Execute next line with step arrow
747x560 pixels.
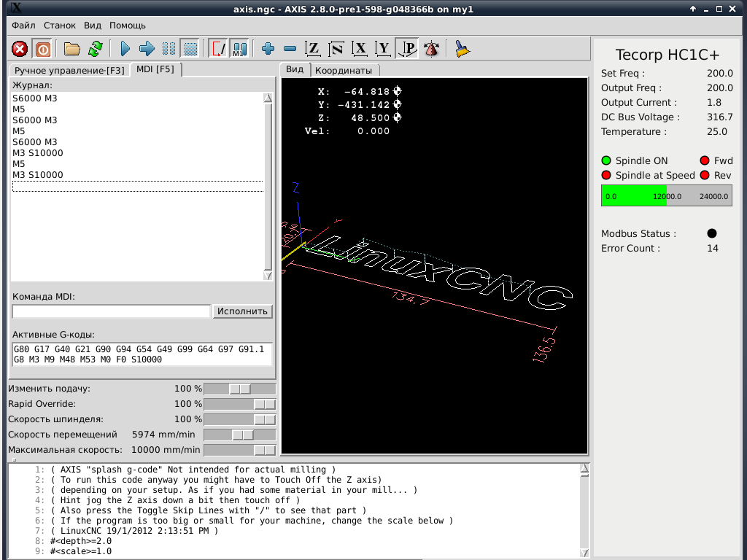(147, 49)
